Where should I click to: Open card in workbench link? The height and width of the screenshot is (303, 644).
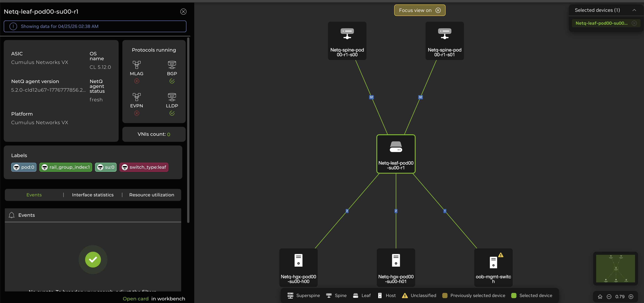pos(136,299)
